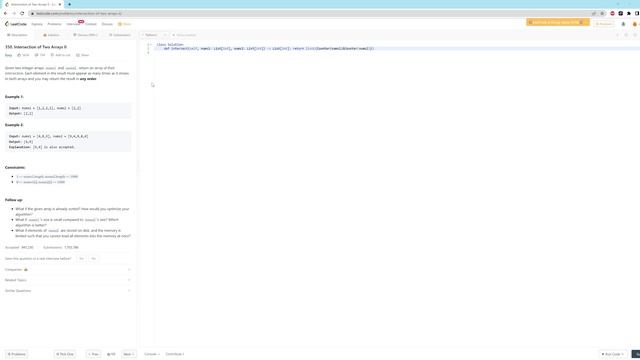Expand the Similar Questions section
640x360 pixels.
68,291
